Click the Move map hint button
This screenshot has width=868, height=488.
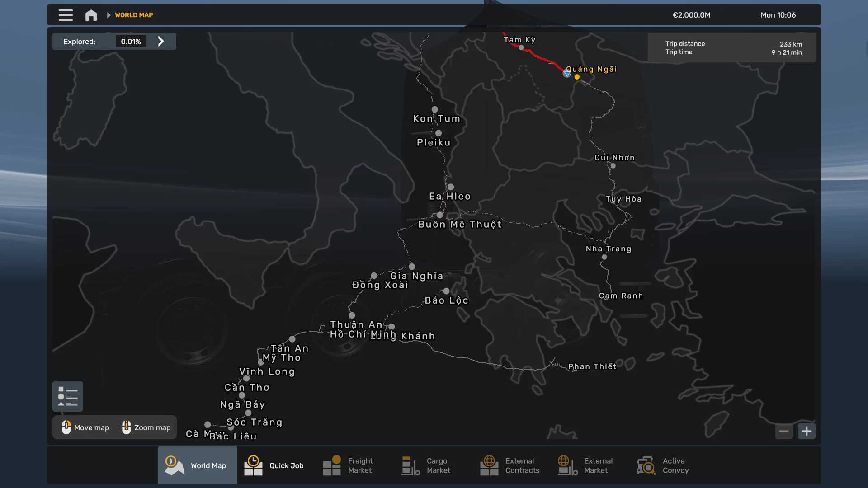point(86,427)
